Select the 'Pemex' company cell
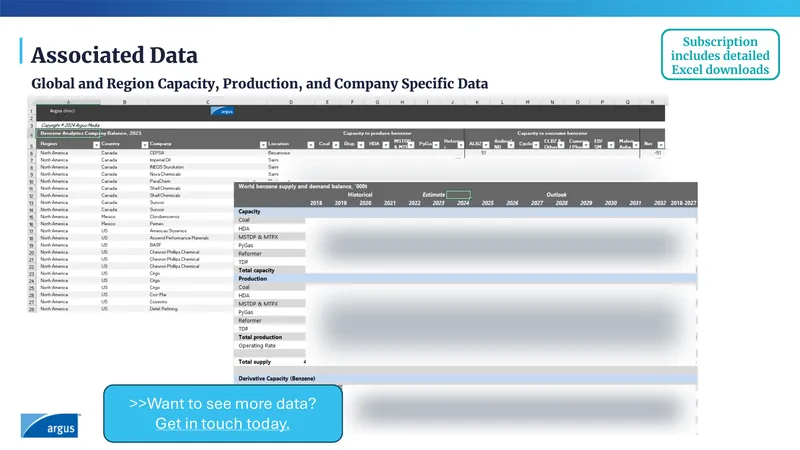 157,223
